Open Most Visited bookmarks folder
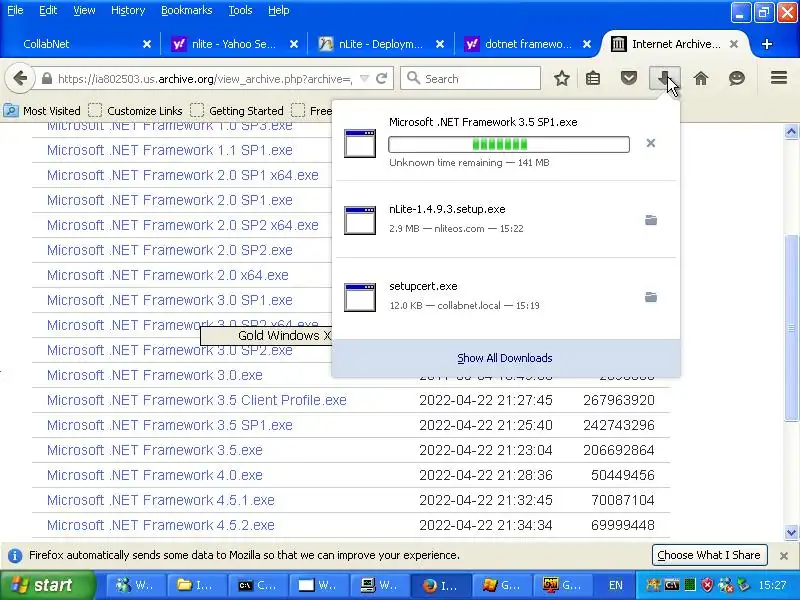 (x=42, y=111)
